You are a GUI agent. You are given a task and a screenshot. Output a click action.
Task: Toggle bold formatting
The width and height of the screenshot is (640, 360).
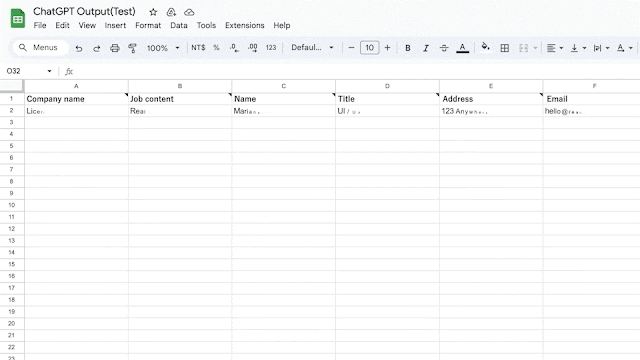click(x=407, y=48)
